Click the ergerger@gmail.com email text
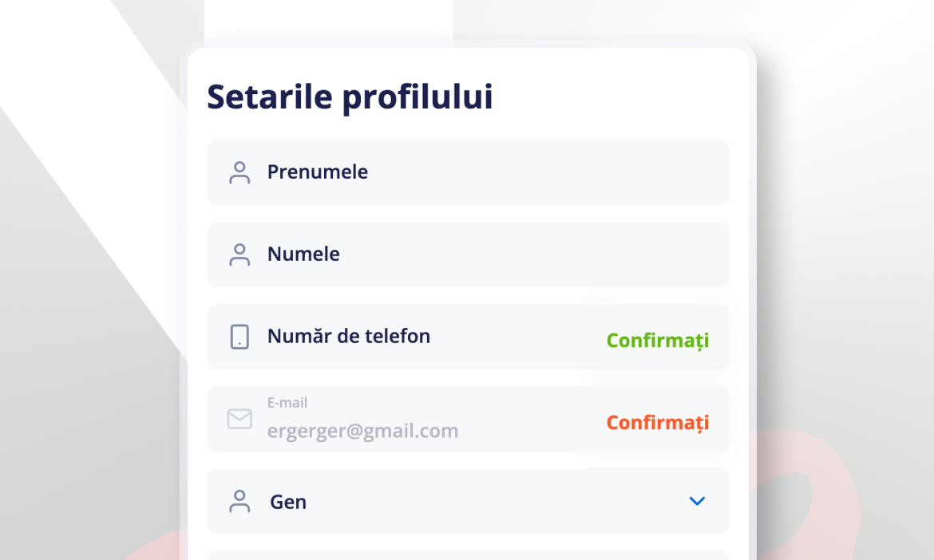Screen dimensions: 934x560 [362, 431]
